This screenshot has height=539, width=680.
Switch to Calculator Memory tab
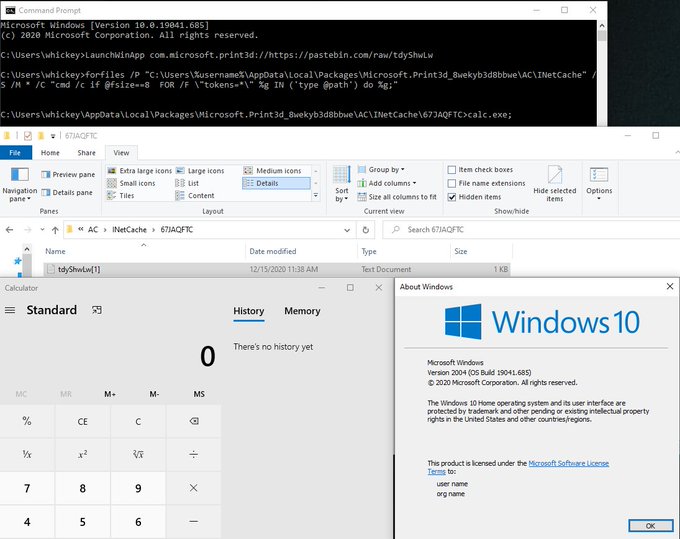(x=302, y=311)
